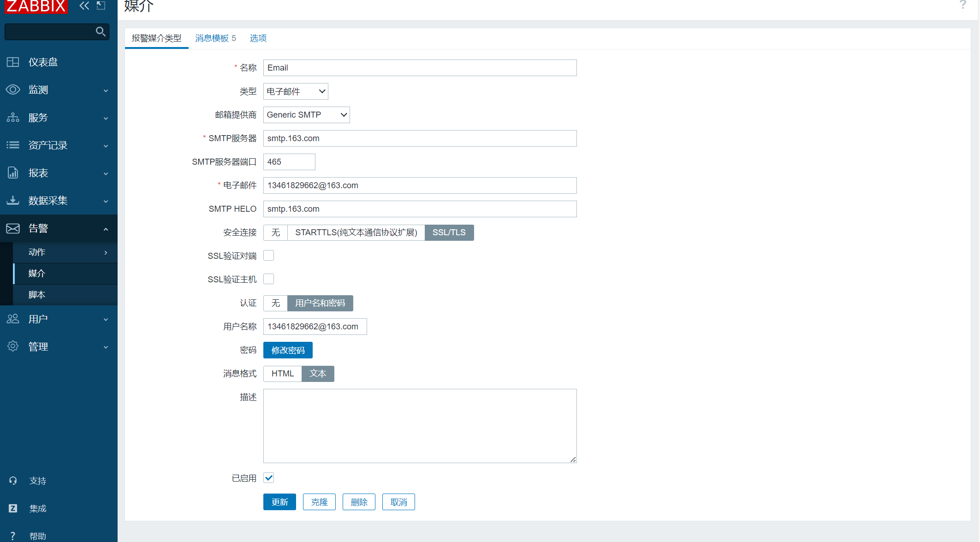Expand the 服务 menu chevron
Viewport: 980px width, 542px height.
[x=106, y=118]
